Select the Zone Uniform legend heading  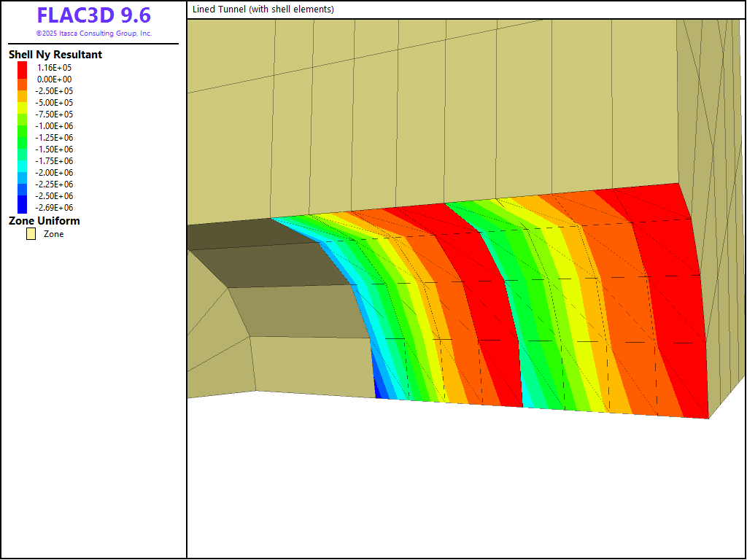[x=44, y=221]
